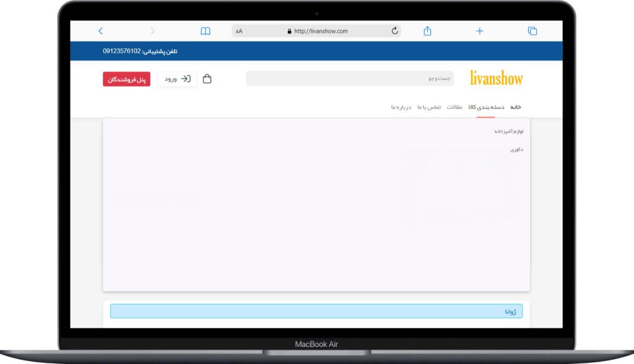Click the red پنل فروشندگان button
Screen dimensions: 634x364
point(126,79)
